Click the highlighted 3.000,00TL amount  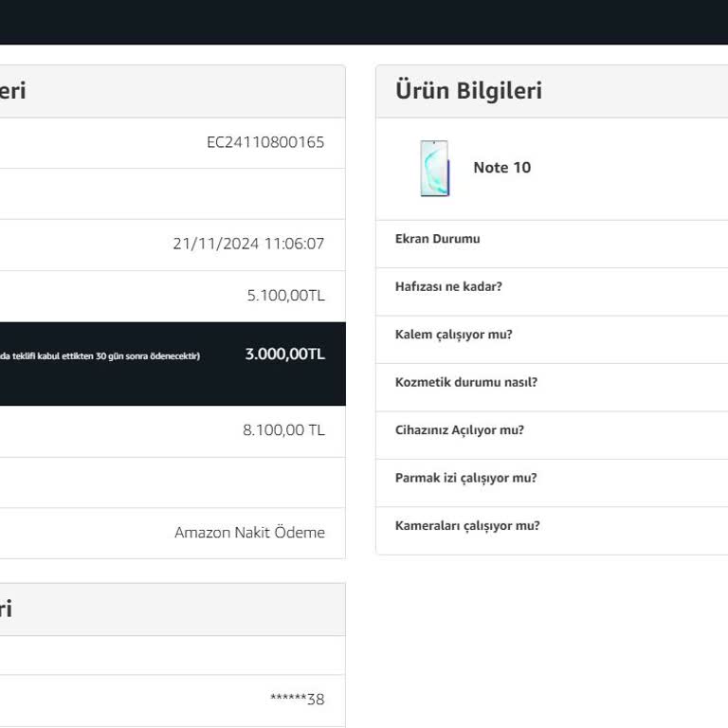(285, 354)
